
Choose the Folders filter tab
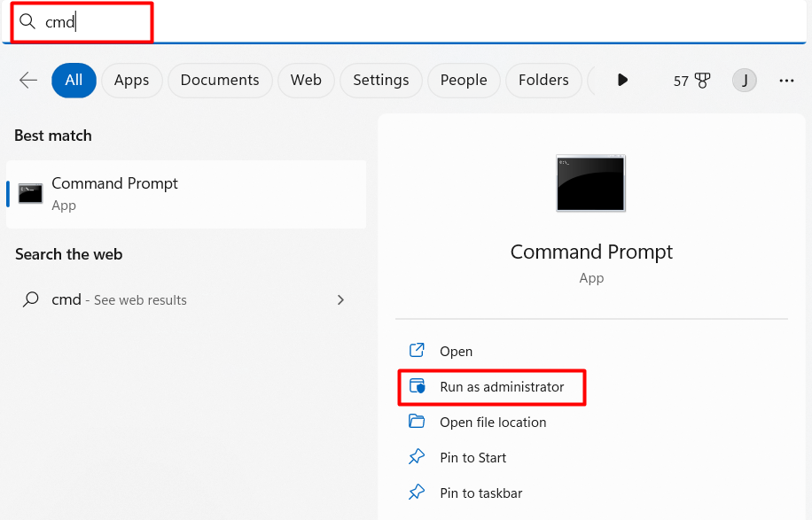[543, 81]
